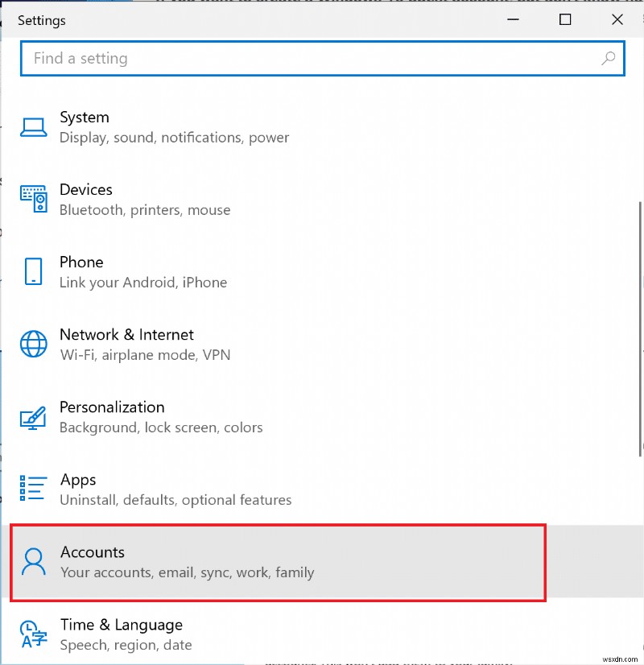Open Apps settings label
This screenshot has height=665, width=644.
point(78,480)
